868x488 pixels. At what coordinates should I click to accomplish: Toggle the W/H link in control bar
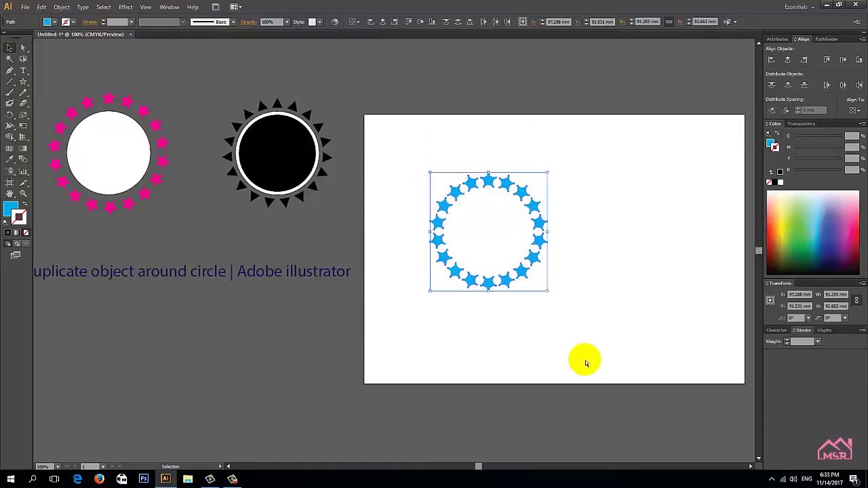click(669, 22)
